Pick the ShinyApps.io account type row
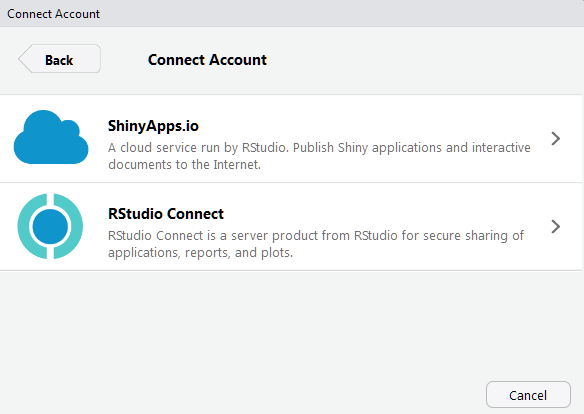The width and height of the screenshot is (584, 414). [x=291, y=138]
